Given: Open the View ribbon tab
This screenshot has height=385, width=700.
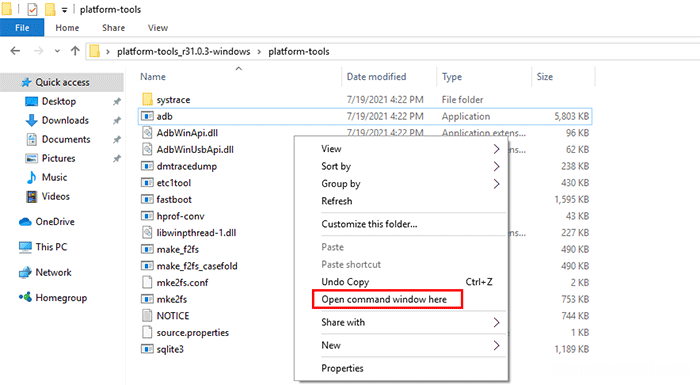Looking at the screenshot, I should tap(158, 28).
